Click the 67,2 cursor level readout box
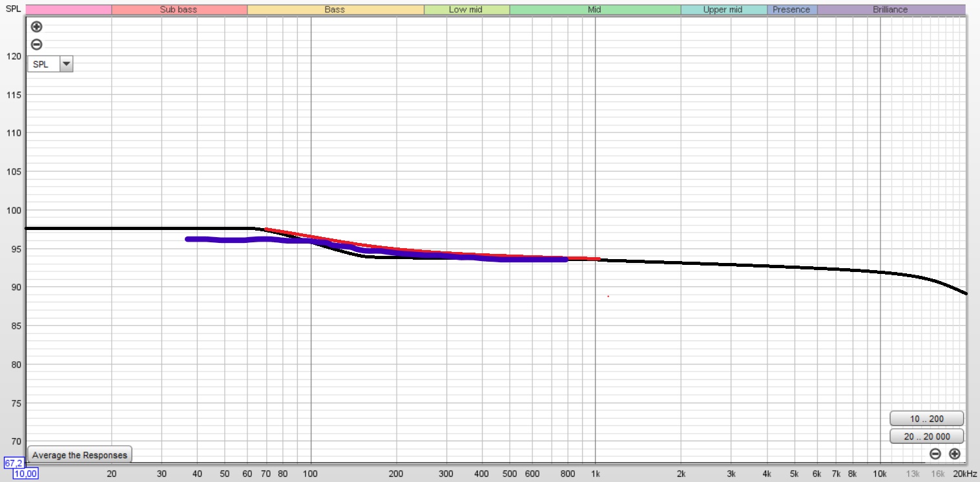980x482 pixels. 14,463
